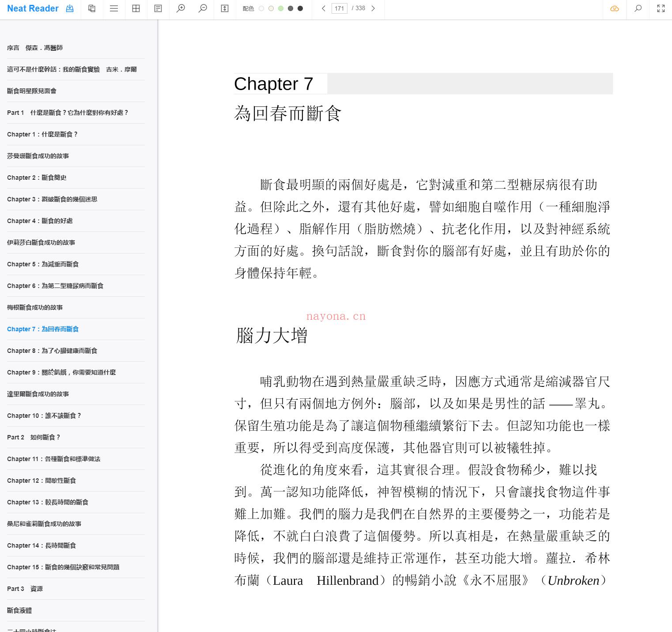Open 達里爾斷食成功的故事

76,394
